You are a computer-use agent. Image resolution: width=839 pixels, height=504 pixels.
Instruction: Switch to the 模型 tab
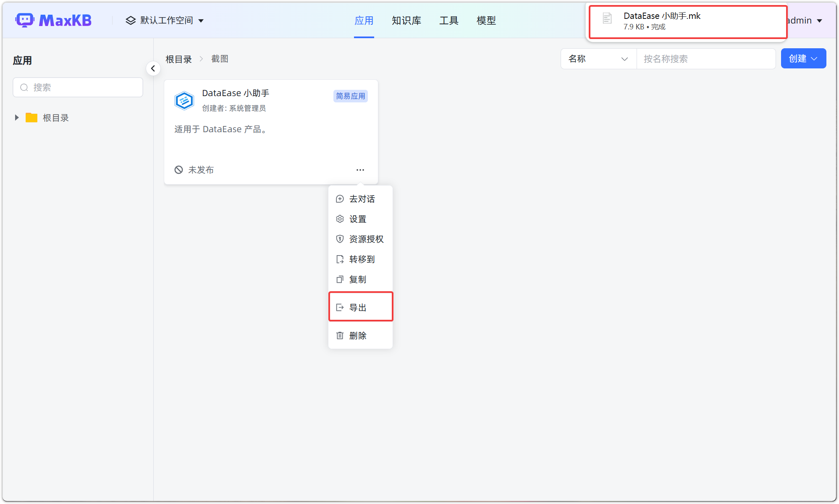(x=486, y=20)
